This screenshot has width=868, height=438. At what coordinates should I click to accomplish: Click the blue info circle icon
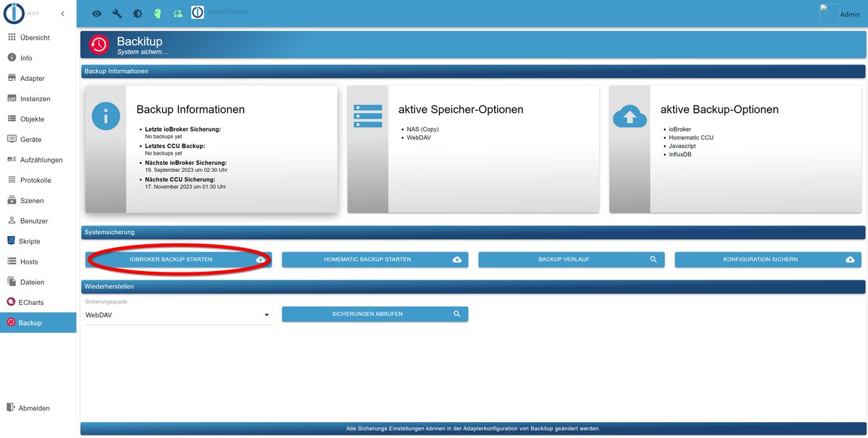pyautogui.click(x=106, y=116)
